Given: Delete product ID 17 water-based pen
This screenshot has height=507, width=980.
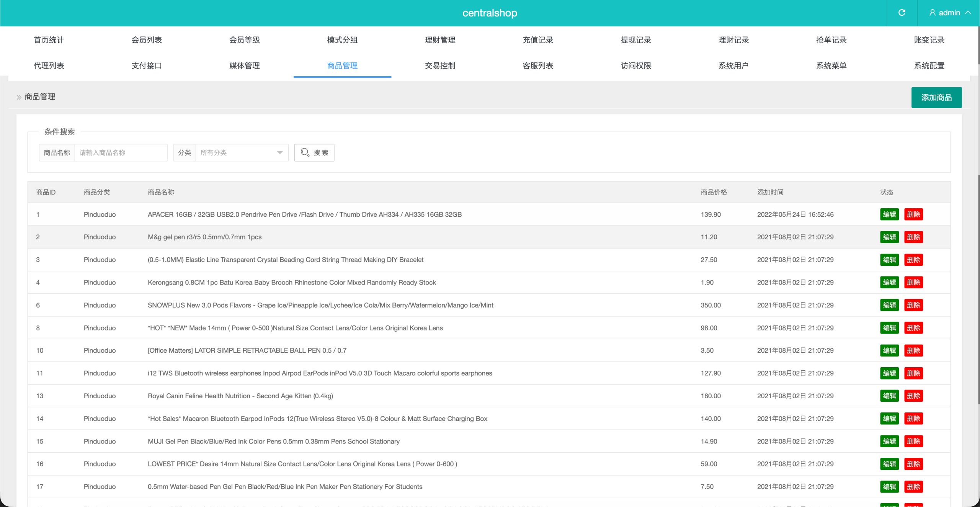Looking at the screenshot, I should (x=913, y=487).
